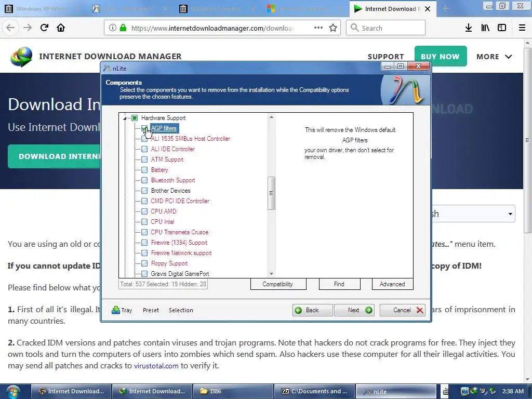Open the keyboard icon in system tray

445,392
